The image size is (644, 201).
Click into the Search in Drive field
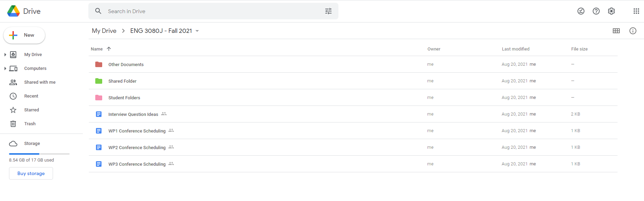coord(213,11)
